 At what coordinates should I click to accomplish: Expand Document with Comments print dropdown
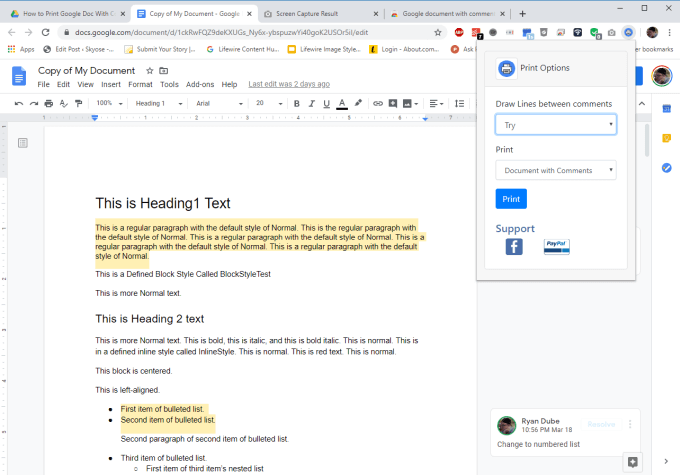(555, 171)
